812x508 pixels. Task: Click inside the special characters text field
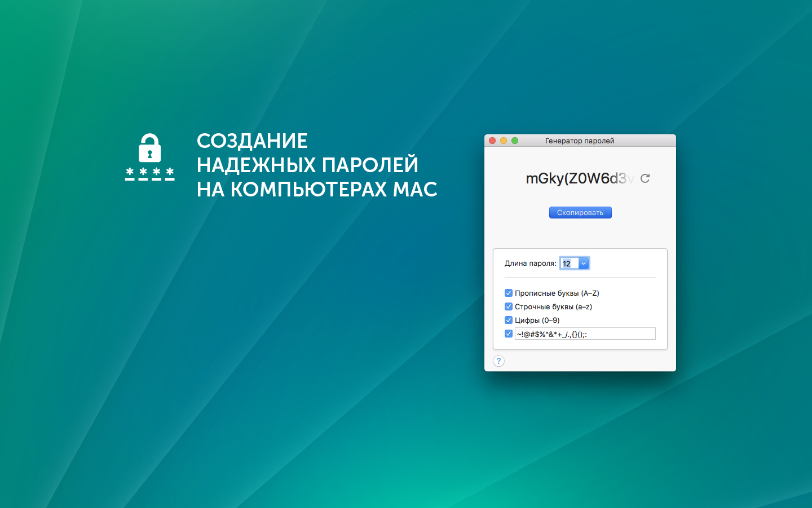point(585,333)
